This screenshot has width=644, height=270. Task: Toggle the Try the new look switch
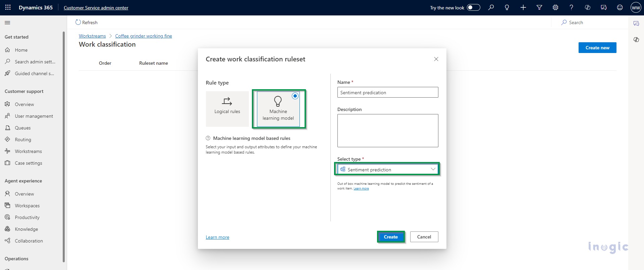pyautogui.click(x=473, y=7)
